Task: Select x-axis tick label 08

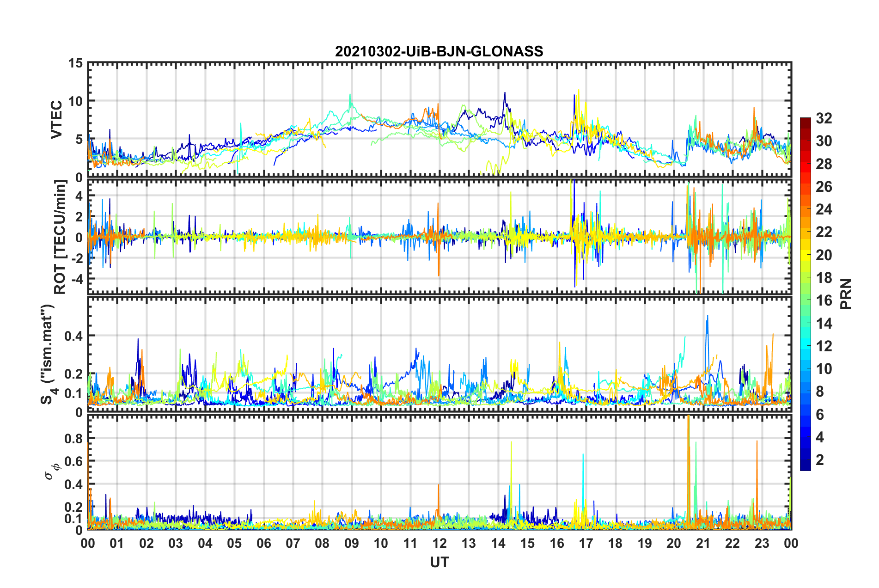Action: 322,543
